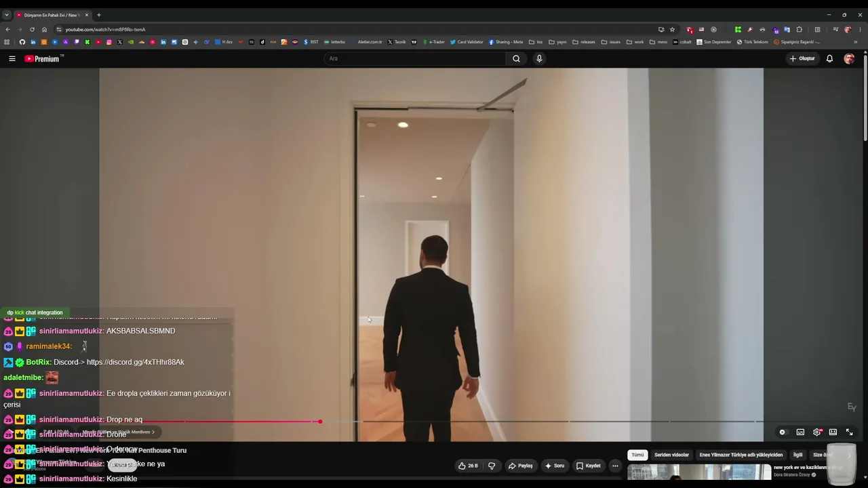The width and height of the screenshot is (868, 488).
Task: Open the Türk Telekom bookmark
Action: 753,42
